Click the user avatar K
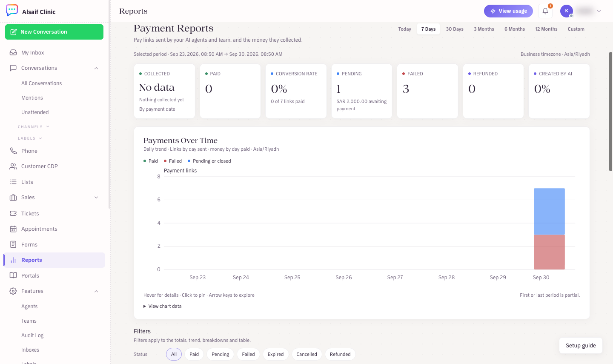Viewport: 613px width, 364px height. [567, 11]
